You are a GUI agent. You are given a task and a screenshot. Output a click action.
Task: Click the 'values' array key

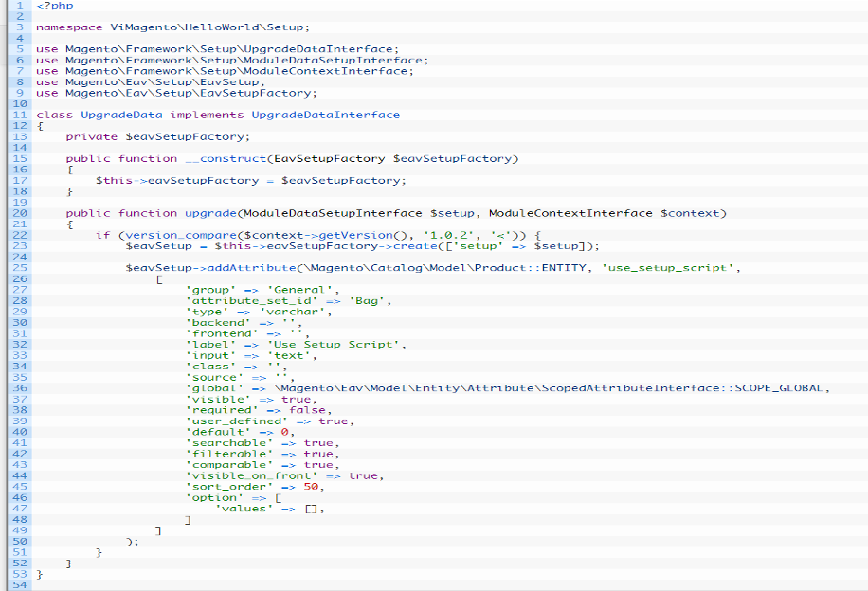click(244, 509)
